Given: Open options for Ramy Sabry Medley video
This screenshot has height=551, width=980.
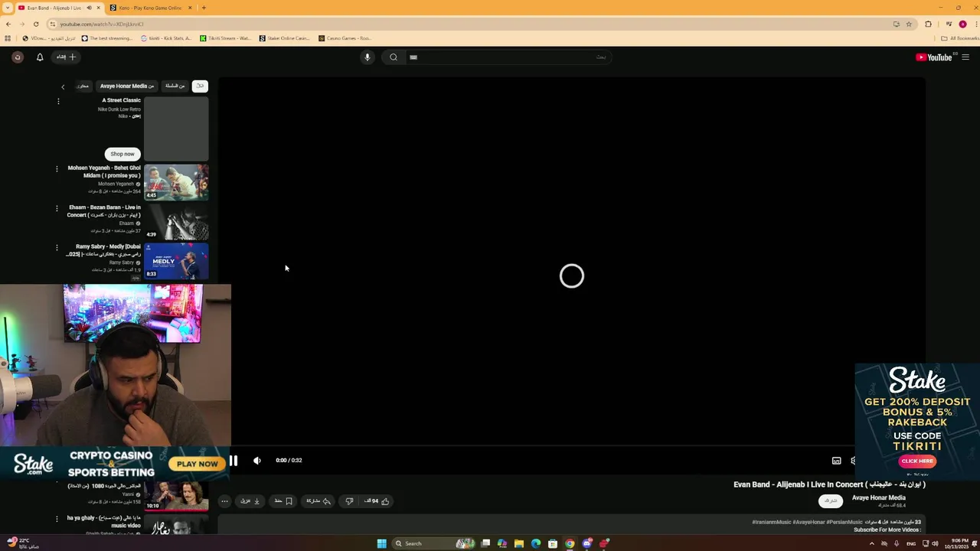Looking at the screenshot, I should pyautogui.click(x=57, y=247).
